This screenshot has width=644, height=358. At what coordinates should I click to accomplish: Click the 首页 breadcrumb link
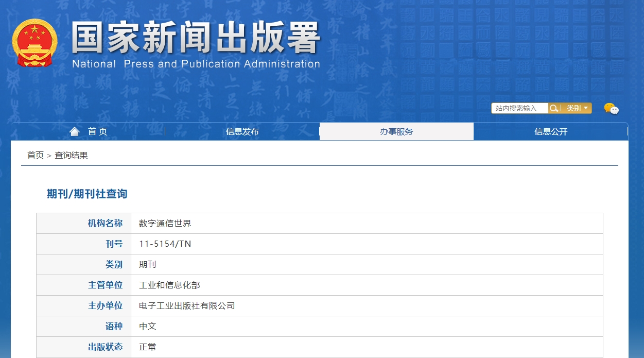(36, 155)
